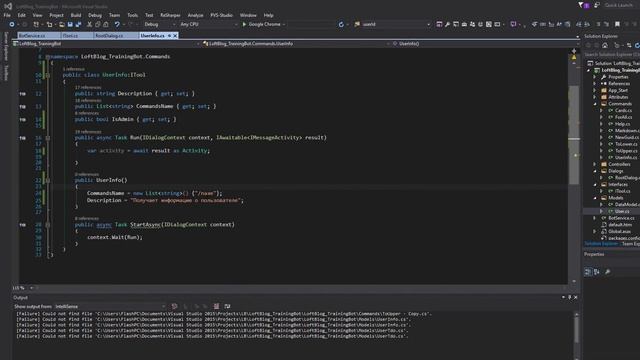Viewport: 640px width, 360px height.
Task: Click the Save icon in the toolbar
Action: 70,24
